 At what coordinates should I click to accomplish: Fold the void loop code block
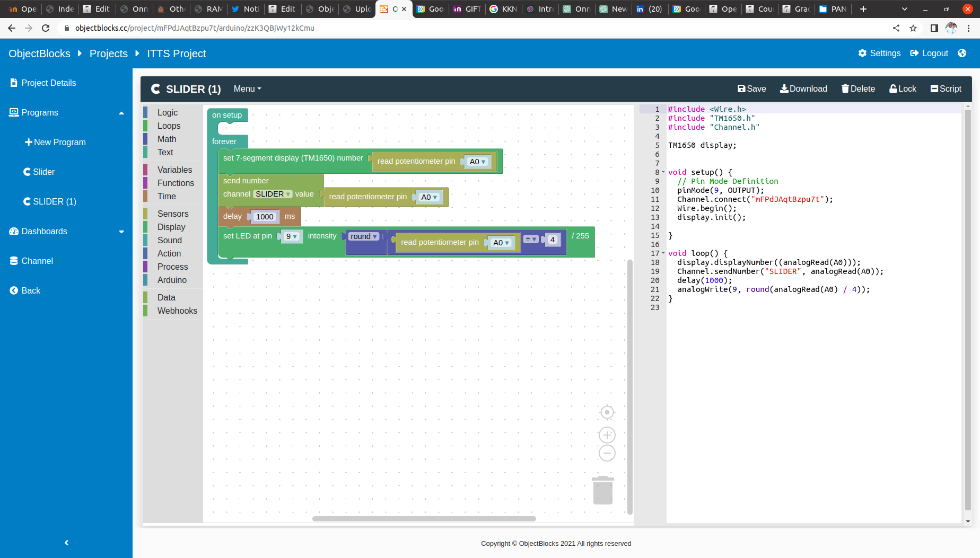(663, 253)
